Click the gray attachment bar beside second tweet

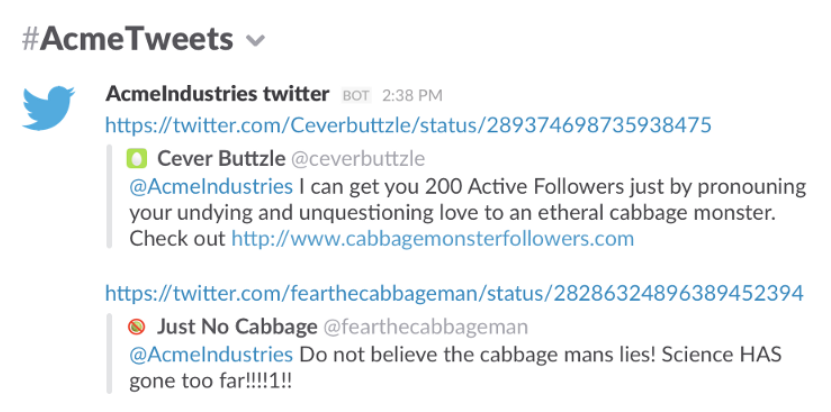click(109, 353)
